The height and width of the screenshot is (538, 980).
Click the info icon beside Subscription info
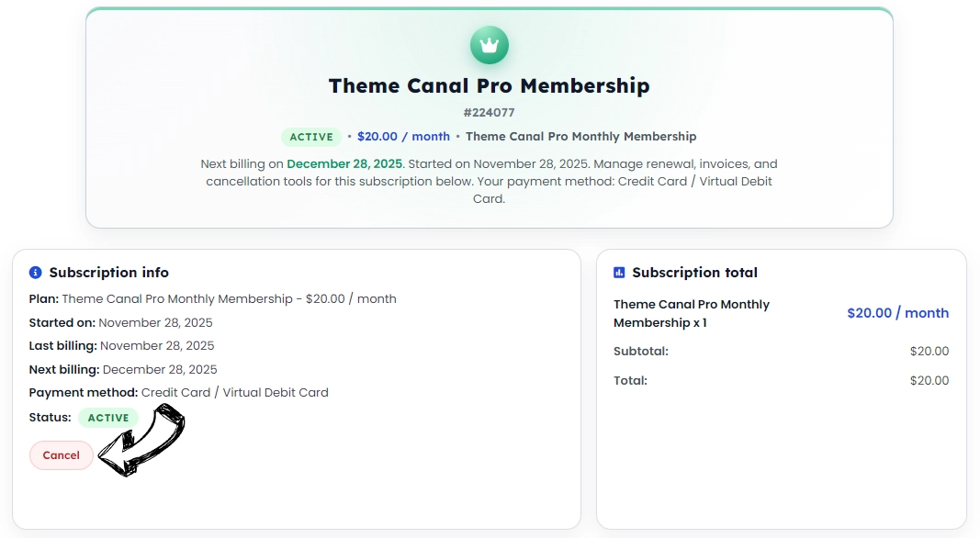tap(35, 272)
